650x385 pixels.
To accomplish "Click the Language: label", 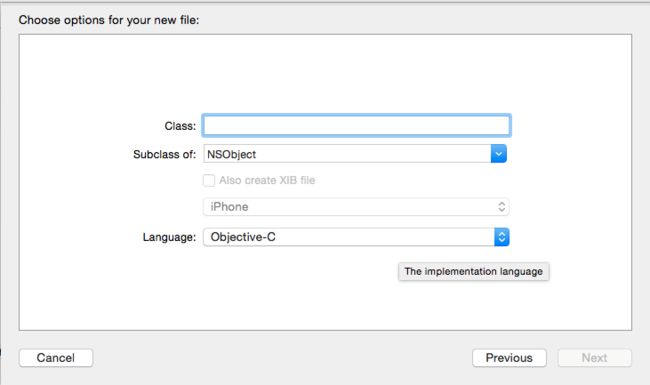I will click(x=169, y=237).
